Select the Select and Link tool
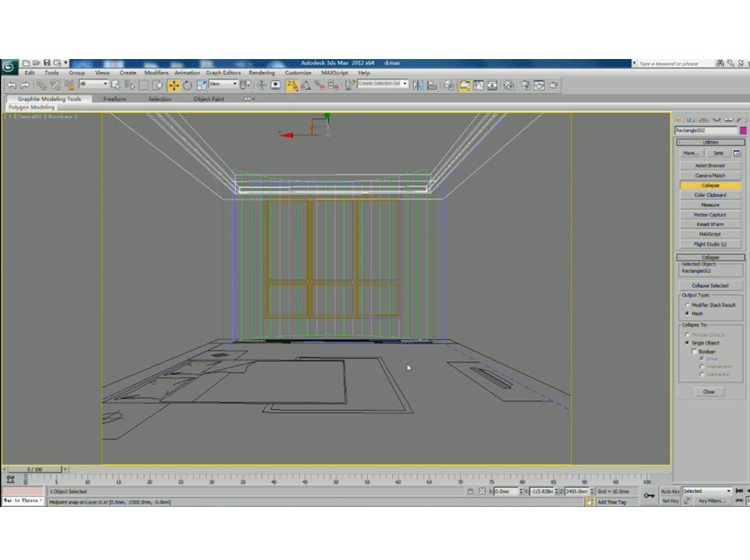Screen dimensions: 750x560 pos(42,86)
